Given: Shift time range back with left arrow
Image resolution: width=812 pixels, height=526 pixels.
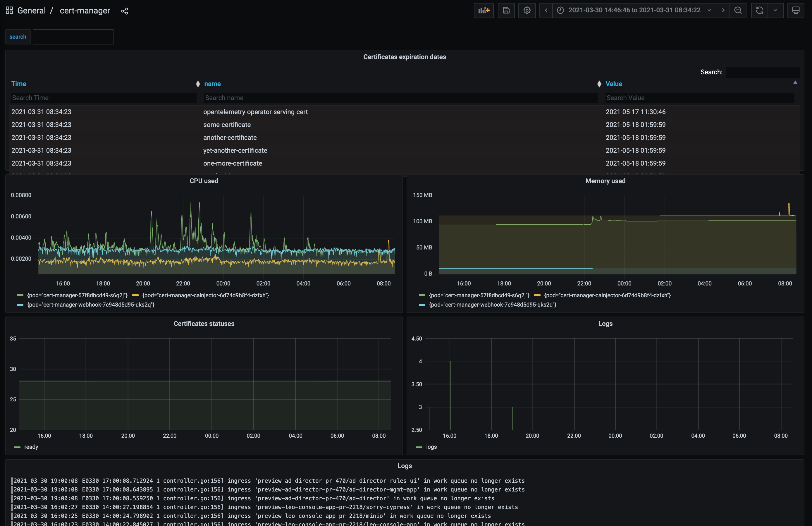Looking at the screenshot, I should tap(546, 11).
